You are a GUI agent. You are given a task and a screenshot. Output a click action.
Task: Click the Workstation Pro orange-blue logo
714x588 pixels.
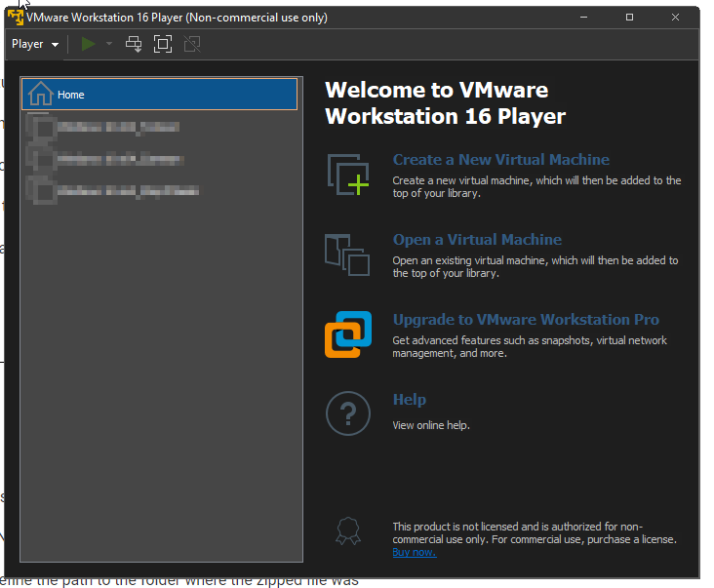[348, 334]
